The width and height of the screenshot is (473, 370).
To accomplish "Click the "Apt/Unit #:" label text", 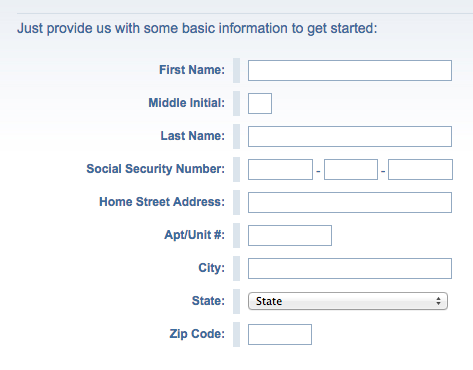I will (195, 235).
